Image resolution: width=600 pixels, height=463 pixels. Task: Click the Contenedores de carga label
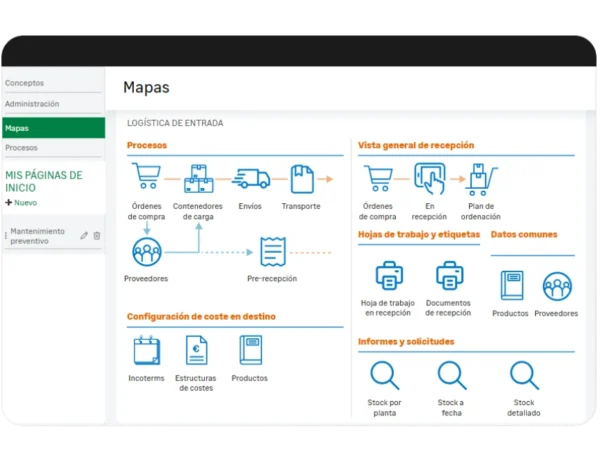(x=198, y=211)
